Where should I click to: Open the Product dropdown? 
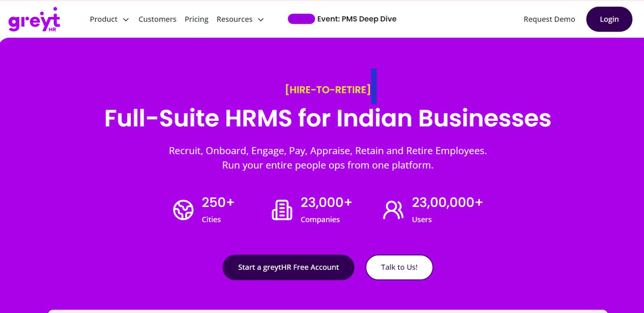coord(103,19)
